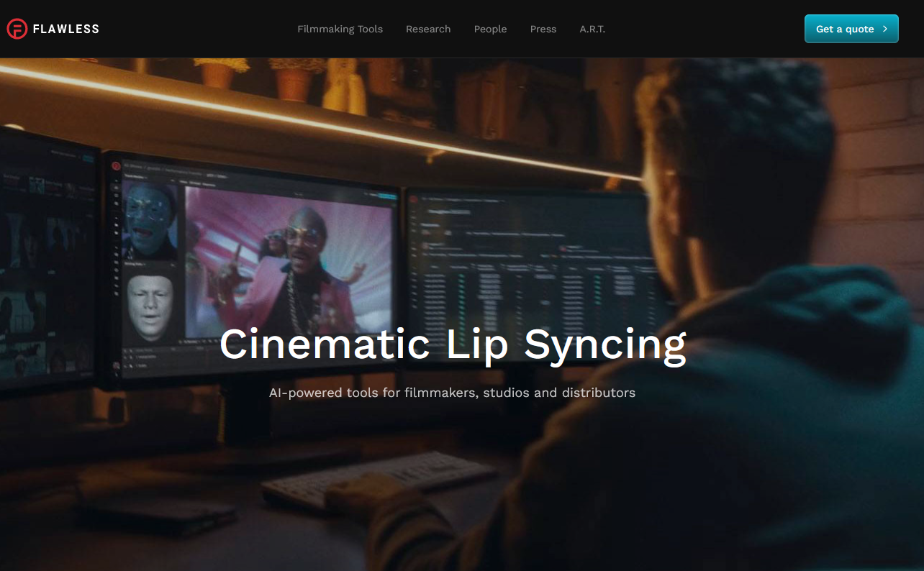
Task: Open the A.R.T. nav link
Action: [x=592, y=29]
